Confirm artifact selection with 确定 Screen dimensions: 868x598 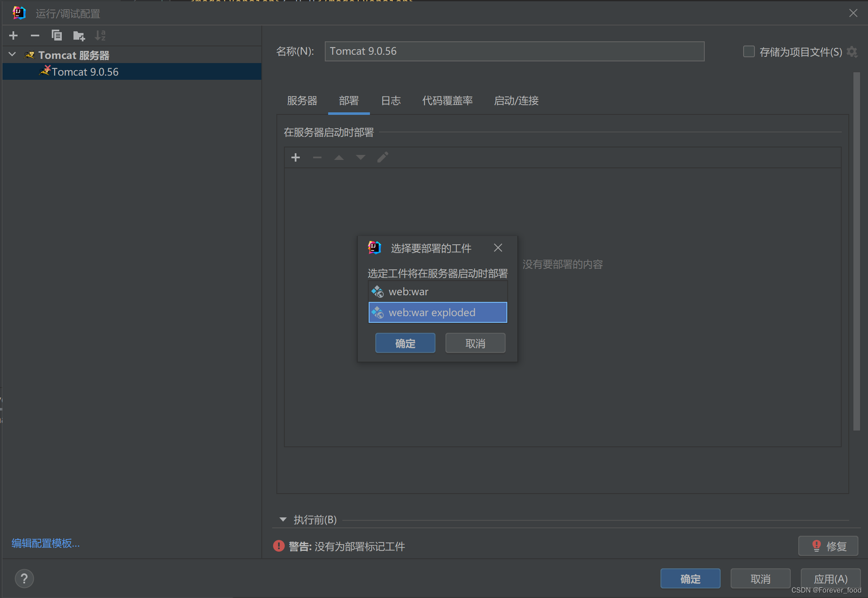coord(405,343)
